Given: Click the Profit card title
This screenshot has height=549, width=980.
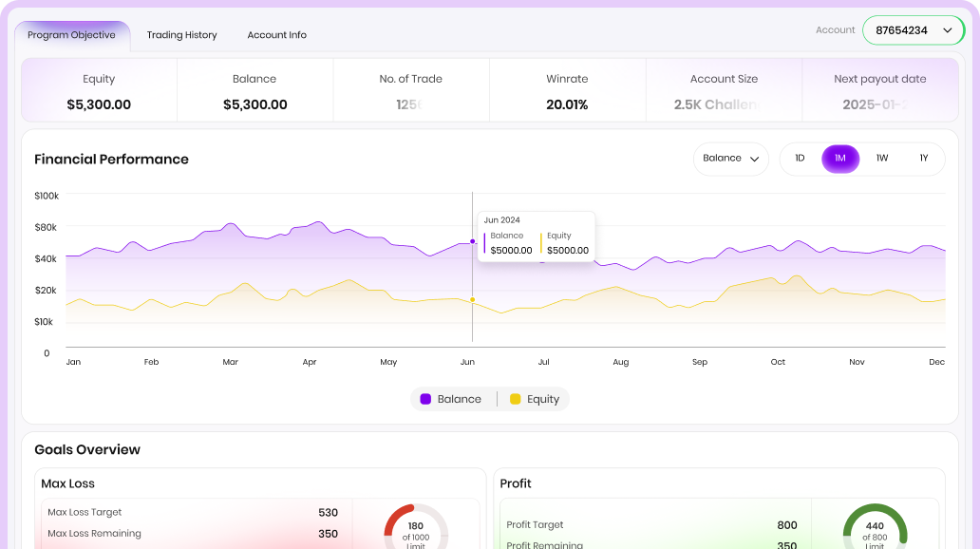Looking at the screenshot, I should click(x=516, y=483).
